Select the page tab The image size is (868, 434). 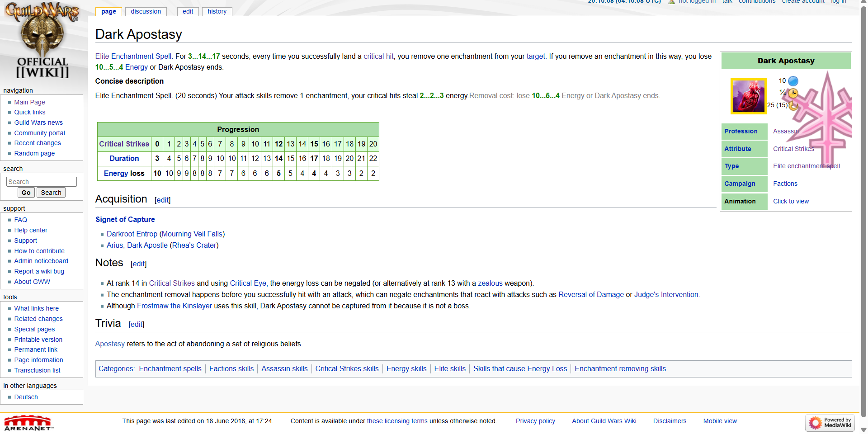click(x=108, y=11)
